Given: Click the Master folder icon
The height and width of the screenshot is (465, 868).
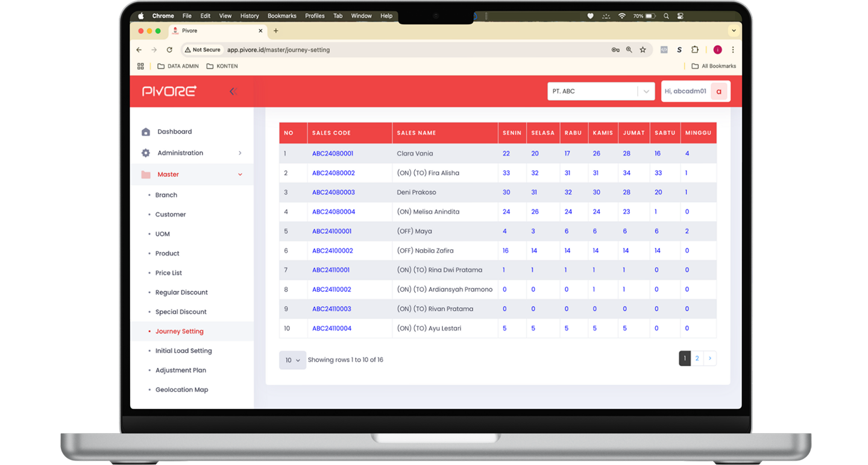Looking at the screenshot, I should (146, 175).
